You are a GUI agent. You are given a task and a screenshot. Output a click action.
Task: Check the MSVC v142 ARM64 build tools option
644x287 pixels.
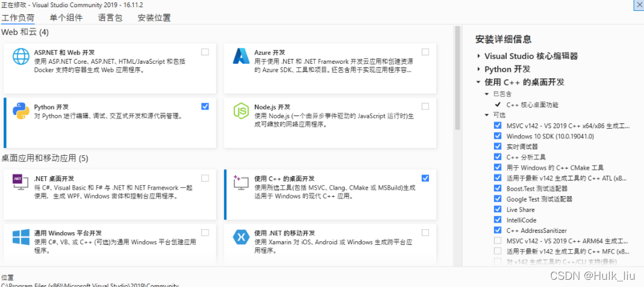498,241
